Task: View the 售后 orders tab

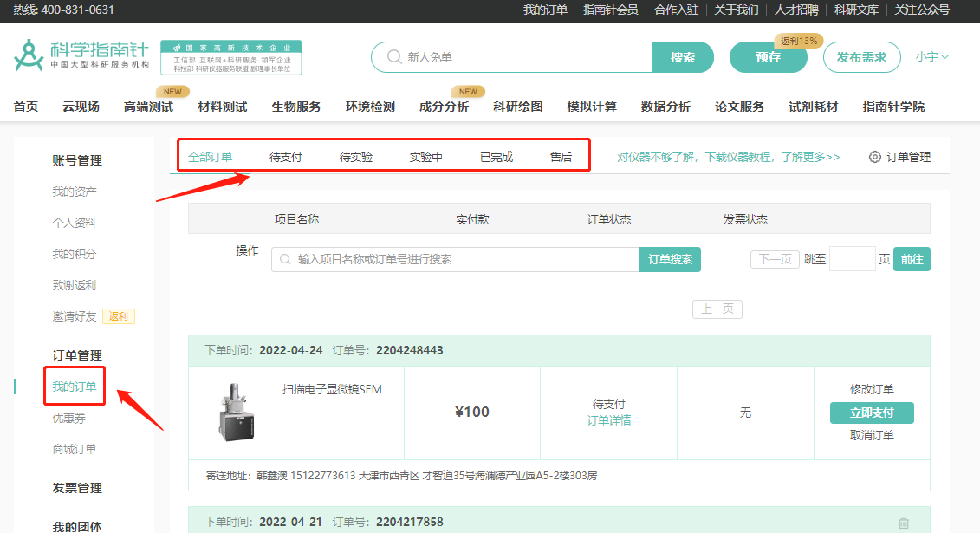Action: tap(562, 156)
